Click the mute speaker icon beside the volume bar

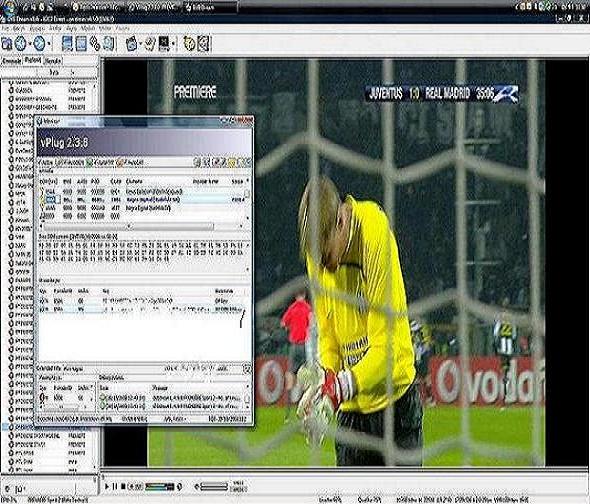pyautogui.click(x=179, y=487)
